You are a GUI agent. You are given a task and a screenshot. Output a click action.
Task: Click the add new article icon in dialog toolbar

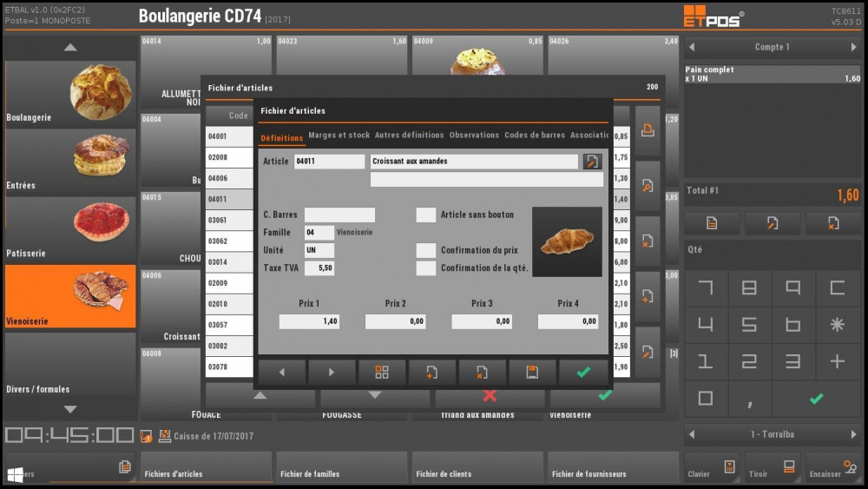coord(432,373)
